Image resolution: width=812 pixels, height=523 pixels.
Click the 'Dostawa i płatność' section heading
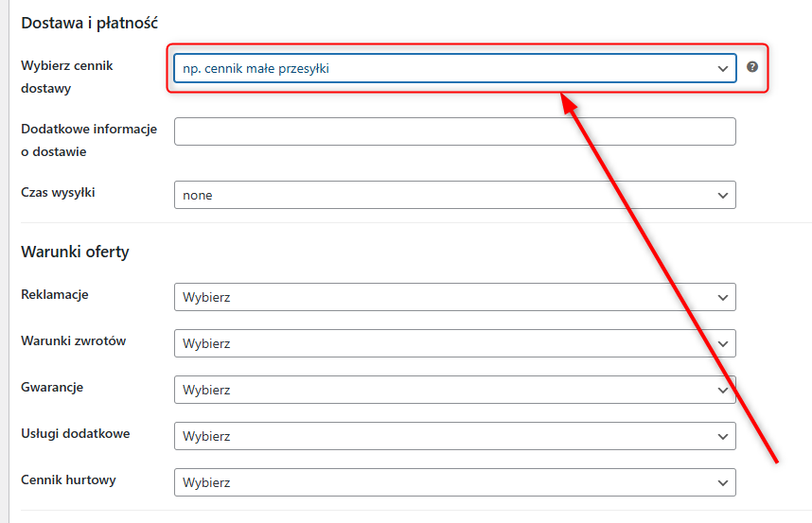pos(88,21)
